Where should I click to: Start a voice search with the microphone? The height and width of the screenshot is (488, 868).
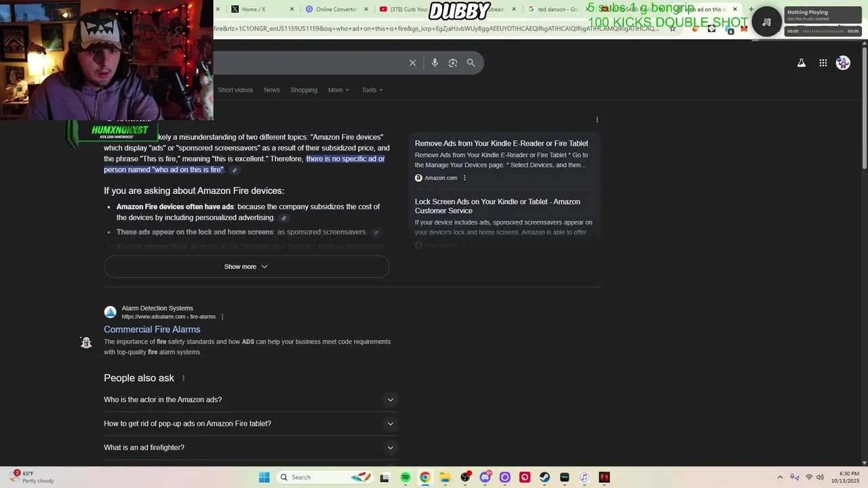pos(435,62)
